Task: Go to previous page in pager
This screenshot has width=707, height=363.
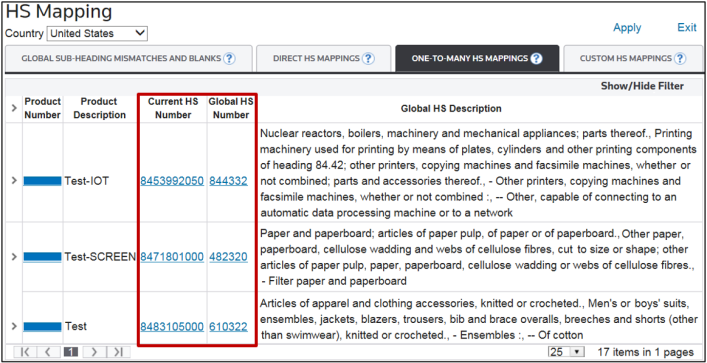Action: click(x=47, y=352)
